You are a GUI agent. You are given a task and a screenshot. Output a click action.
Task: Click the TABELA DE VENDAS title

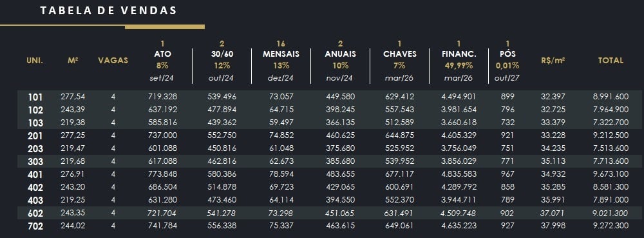(x=108, y=11)
